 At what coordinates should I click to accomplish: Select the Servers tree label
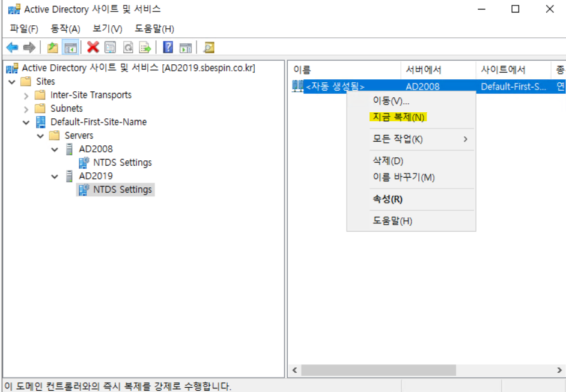pyautogui.click(x=79, y=136)
